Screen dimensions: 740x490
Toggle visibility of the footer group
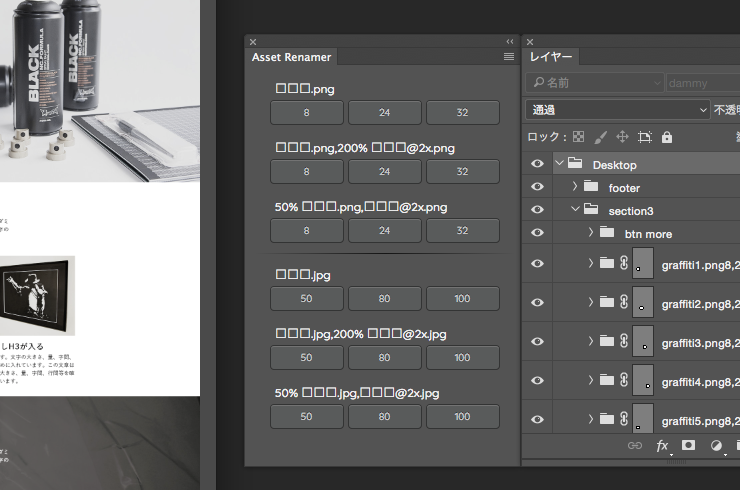point(537,187)
